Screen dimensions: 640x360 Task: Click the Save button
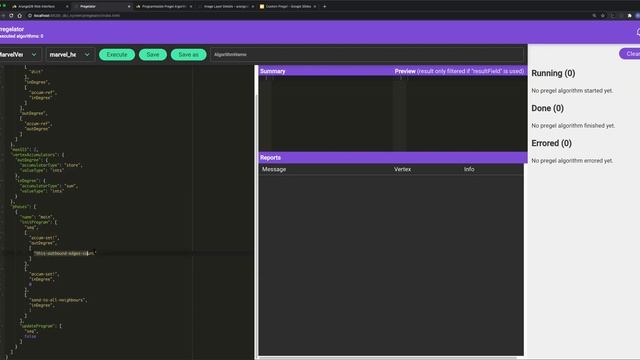(153, 55)
